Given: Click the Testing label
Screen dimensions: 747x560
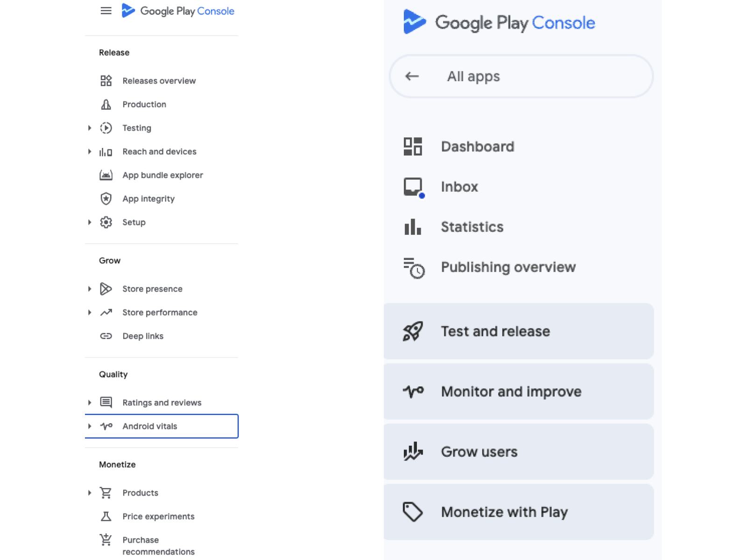Looking at the screenshot, I should pos(137,128).
